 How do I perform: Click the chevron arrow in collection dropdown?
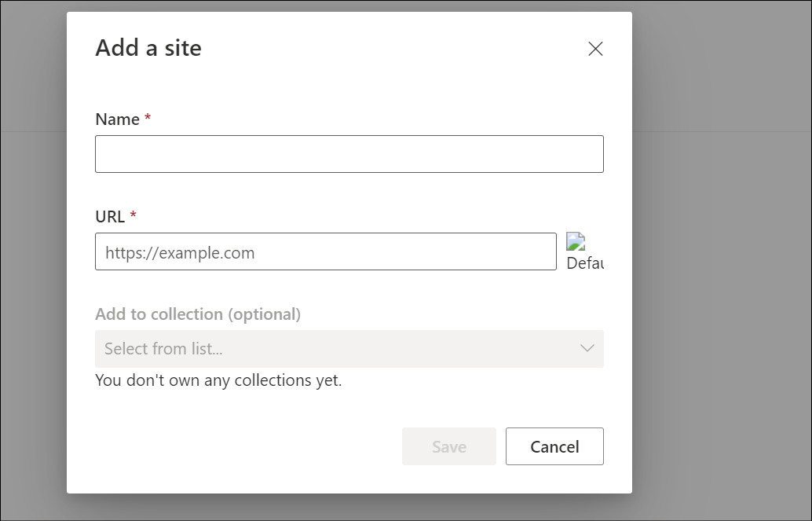[x=587, y=348]
